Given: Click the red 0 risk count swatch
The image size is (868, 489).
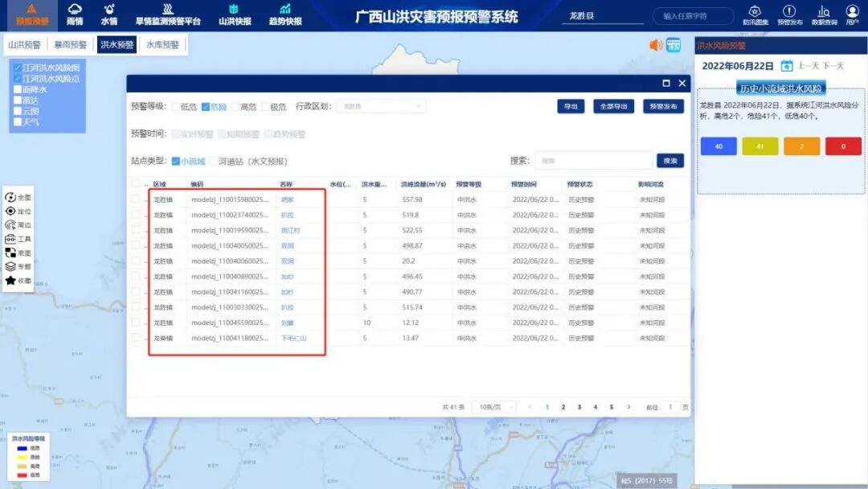Looking at the screenshot, I should click(842, 146).
